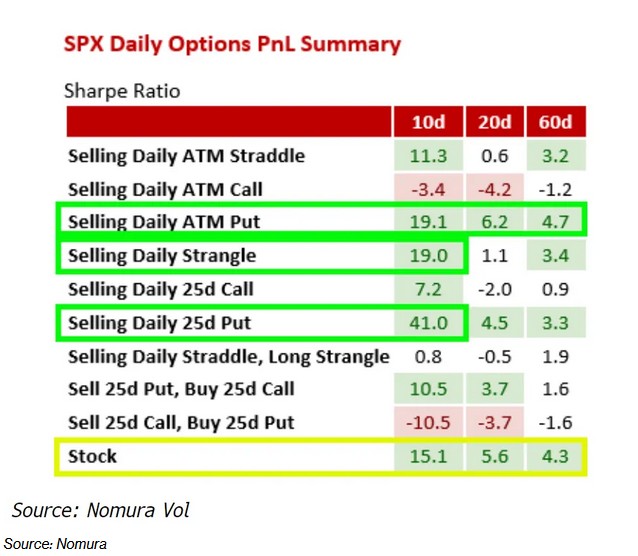Click the Selling Daily 25d Call label
Image resolution: width=638 pixels, height=556 pixels.
(x=161, y=289)
